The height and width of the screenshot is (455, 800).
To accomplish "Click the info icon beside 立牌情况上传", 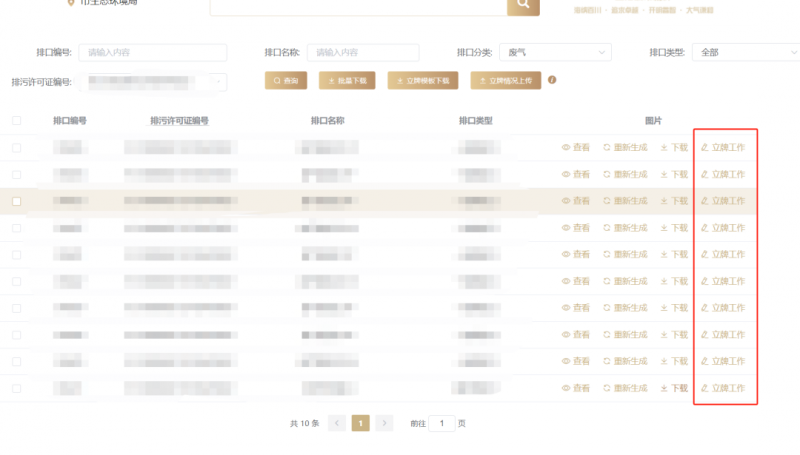I will [x=552, y=80].
